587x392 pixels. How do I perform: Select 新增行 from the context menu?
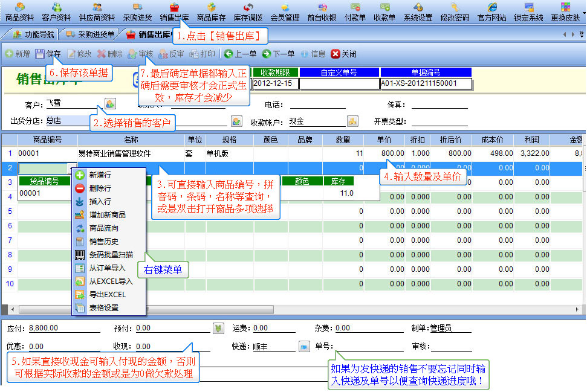[100, 175]
